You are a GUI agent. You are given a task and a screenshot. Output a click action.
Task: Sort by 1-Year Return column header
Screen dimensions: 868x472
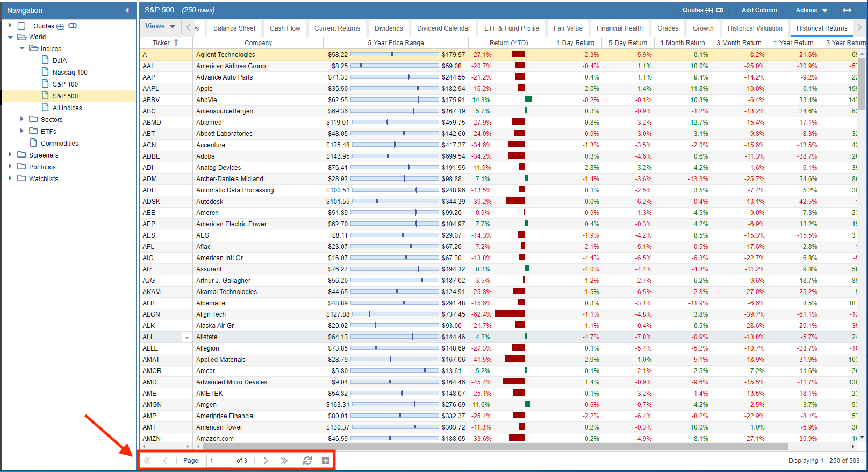[x=793, y=43]
